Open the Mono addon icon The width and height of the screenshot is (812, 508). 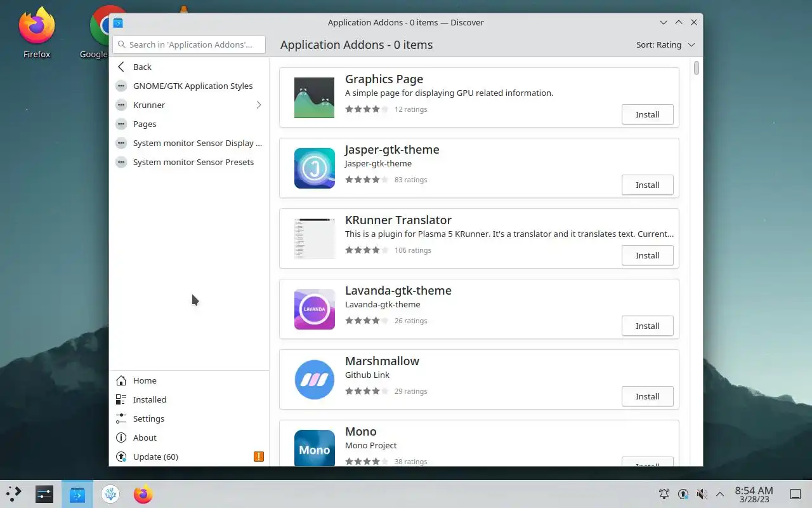click(314, 448)
